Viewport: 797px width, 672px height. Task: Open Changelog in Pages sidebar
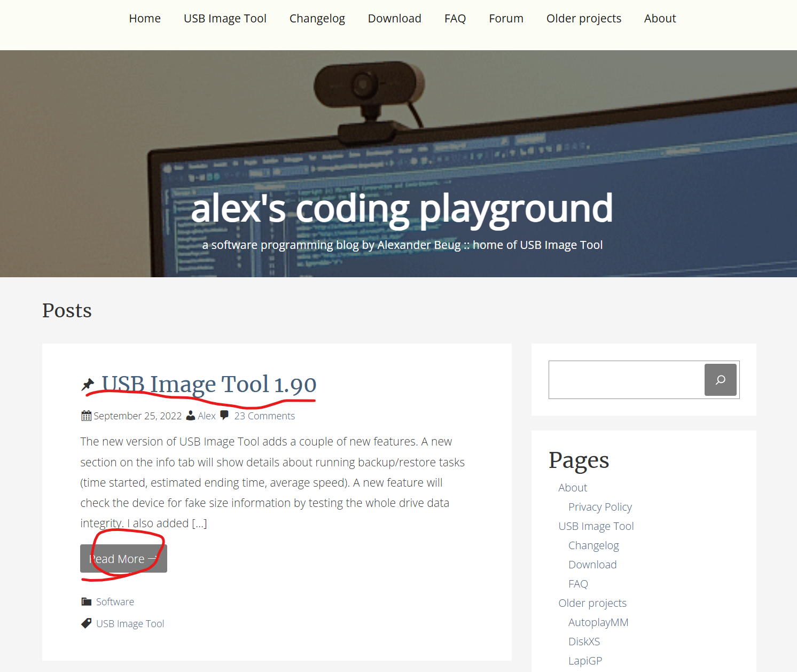pyautogui.click(x=593, y=545)
